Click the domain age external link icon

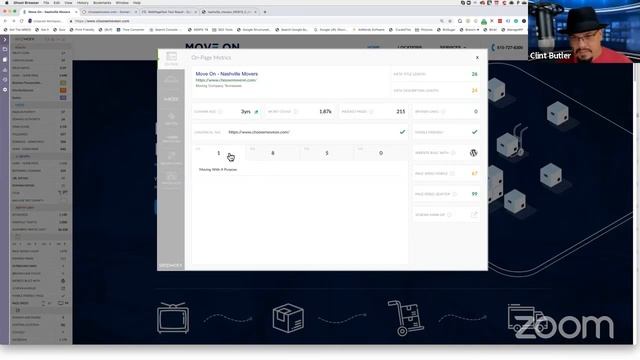(256, 111)
